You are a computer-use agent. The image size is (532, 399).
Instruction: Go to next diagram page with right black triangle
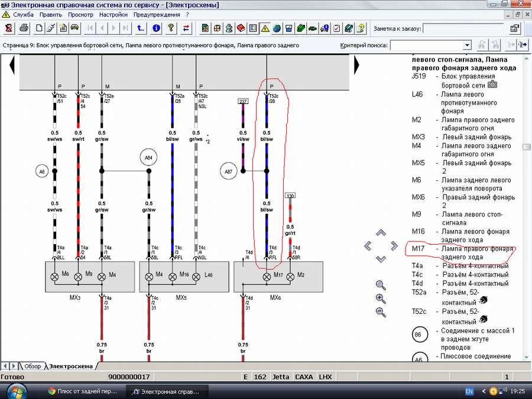pos(356,64)
